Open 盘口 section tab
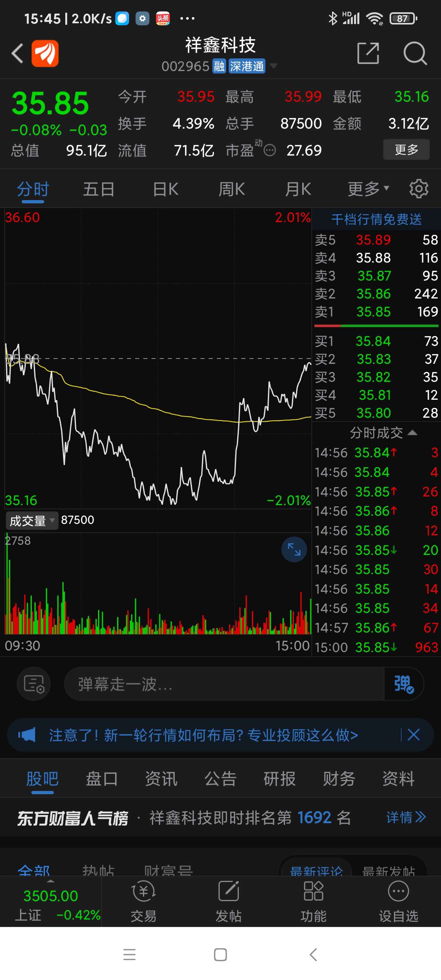Screen dimensions: 441x980 click(102, 779)
